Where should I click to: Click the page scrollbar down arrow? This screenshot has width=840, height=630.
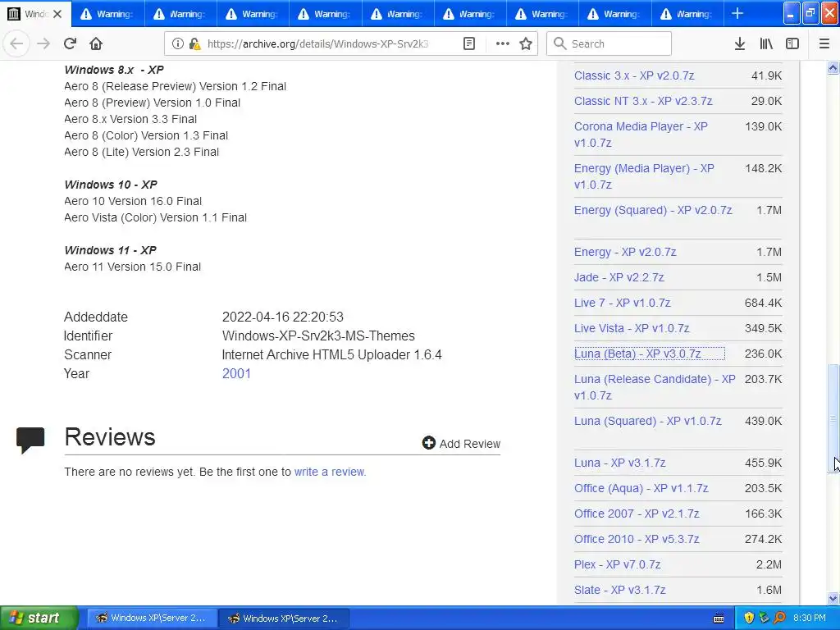(x=833, y=598)
